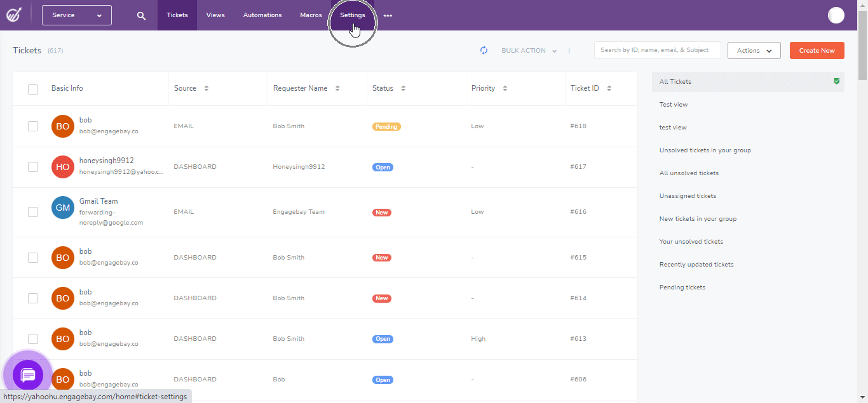Open the three-dots more menu
Image resolution: width=868 pixels, height=403 pixels.
(x=388, y=16)
